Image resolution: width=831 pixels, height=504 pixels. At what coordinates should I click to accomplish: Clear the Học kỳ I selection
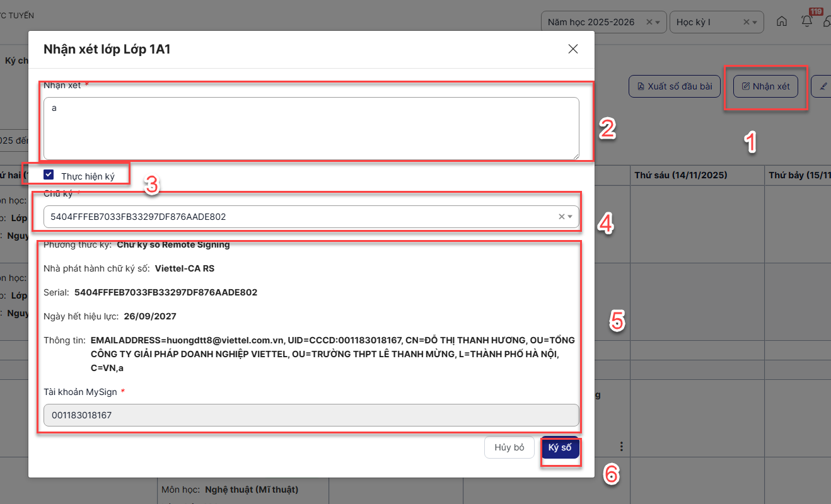(746, 22)
